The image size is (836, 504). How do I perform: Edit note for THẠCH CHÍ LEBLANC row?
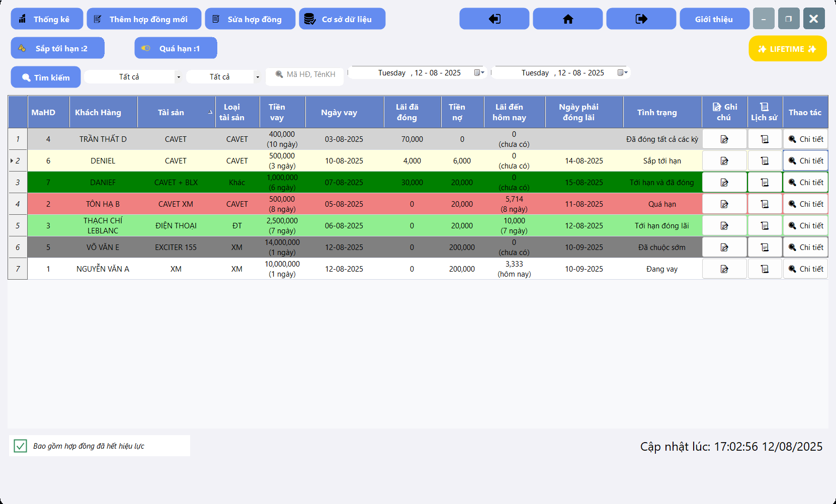pos(724,226)
